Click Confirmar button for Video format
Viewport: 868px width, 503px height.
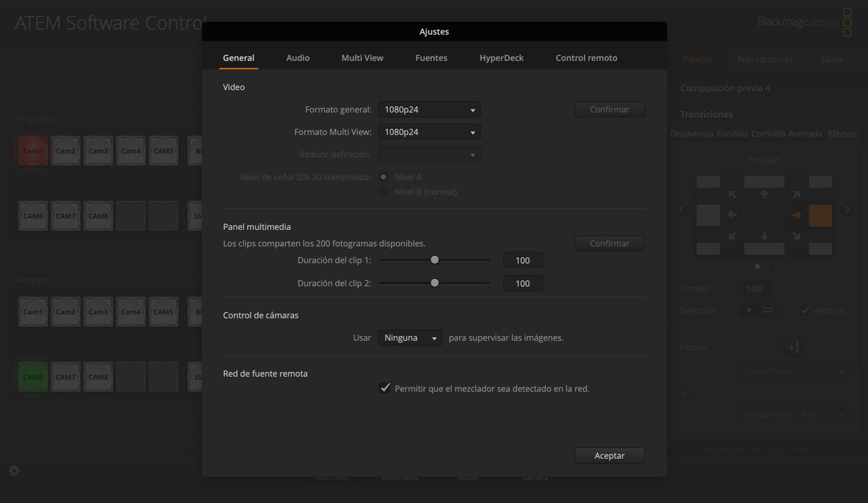tap(610, 109)
